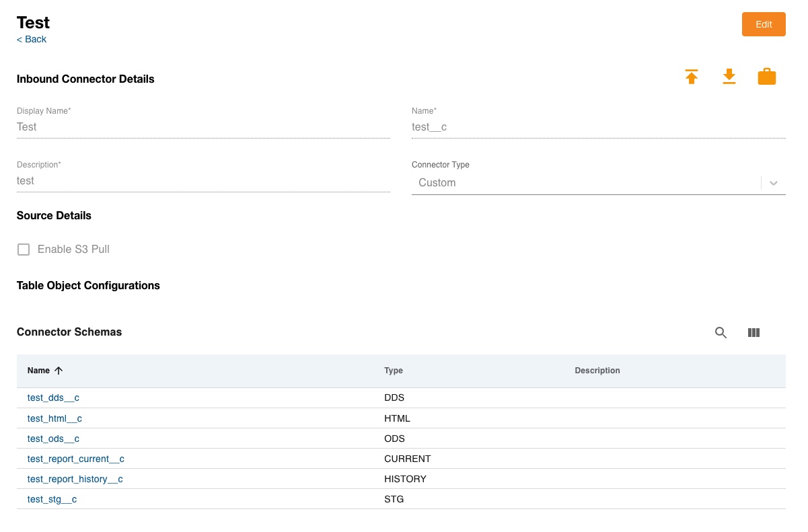This screenshot has width=808, height=532.
Task: Click the orange briefcase icon
Action: (767, 77)
